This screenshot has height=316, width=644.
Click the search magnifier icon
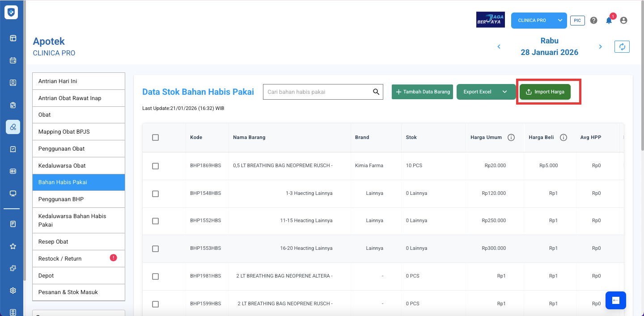pyautogui.click(x=376, y=92)
